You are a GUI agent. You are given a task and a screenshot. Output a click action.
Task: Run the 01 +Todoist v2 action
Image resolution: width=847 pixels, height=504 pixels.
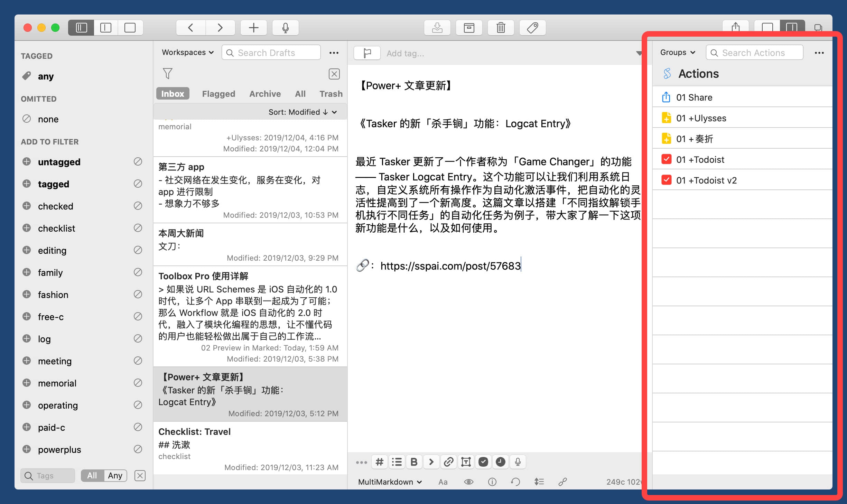pos(707,180)
